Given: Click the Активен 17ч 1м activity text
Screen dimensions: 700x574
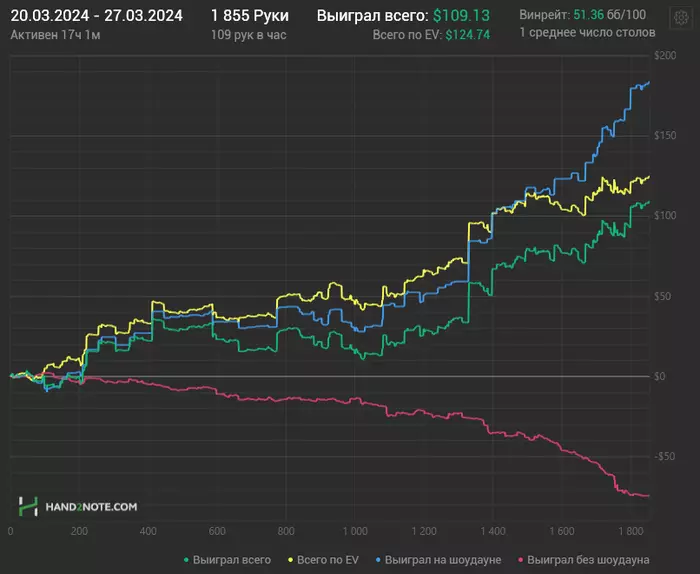Looking at the screenshot, I should click(x=55, y=35).
